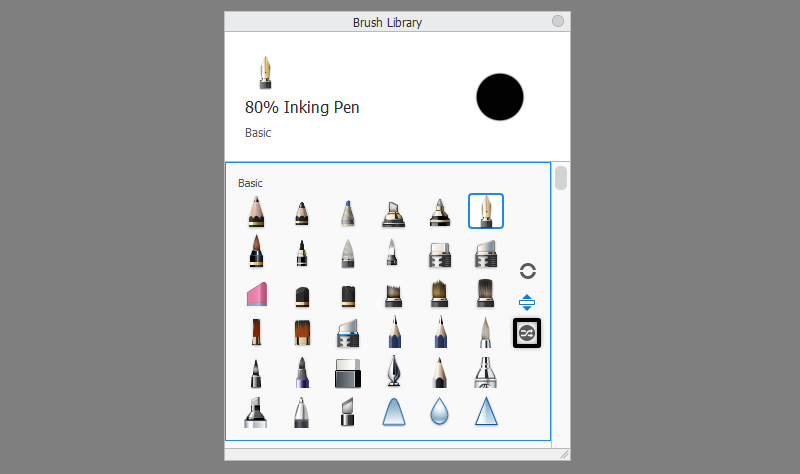Select the gray and black block eraser
The image size is (800, 474).
(348, 373)
